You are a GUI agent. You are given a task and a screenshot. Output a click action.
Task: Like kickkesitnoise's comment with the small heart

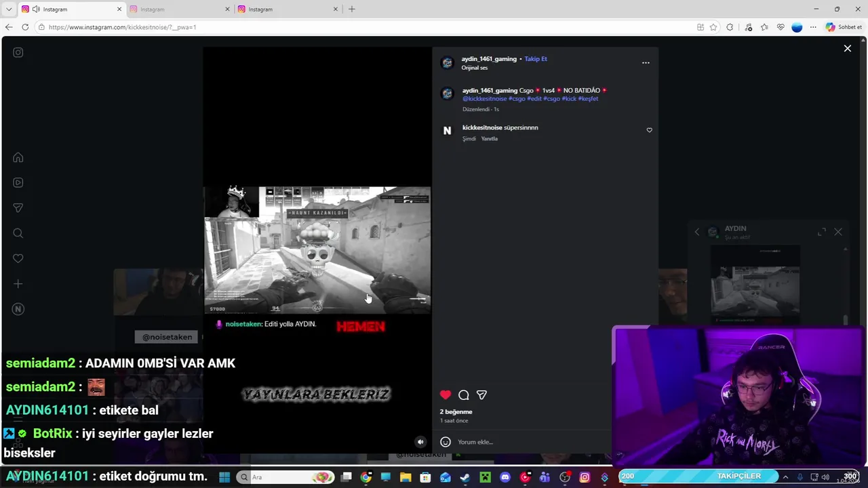click(x=649, y=130)
